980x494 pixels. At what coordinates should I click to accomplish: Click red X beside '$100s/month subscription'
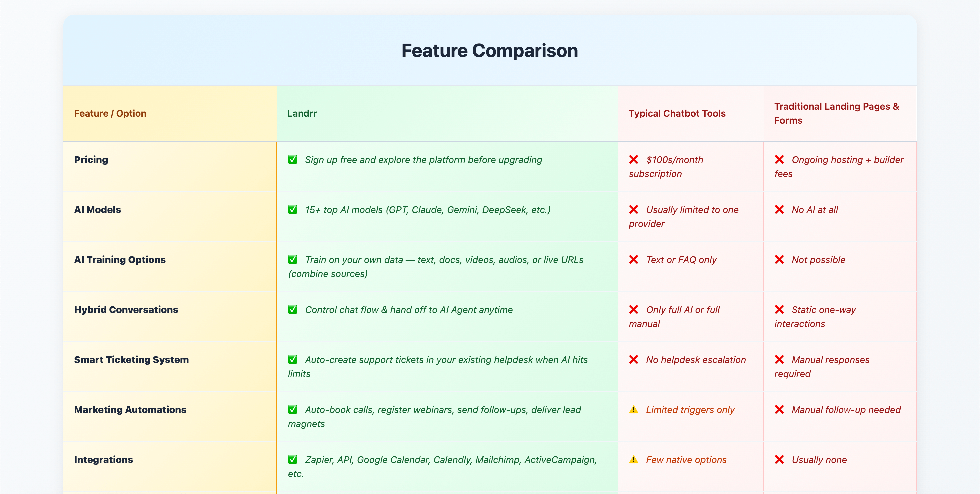(x=633, y=159)
